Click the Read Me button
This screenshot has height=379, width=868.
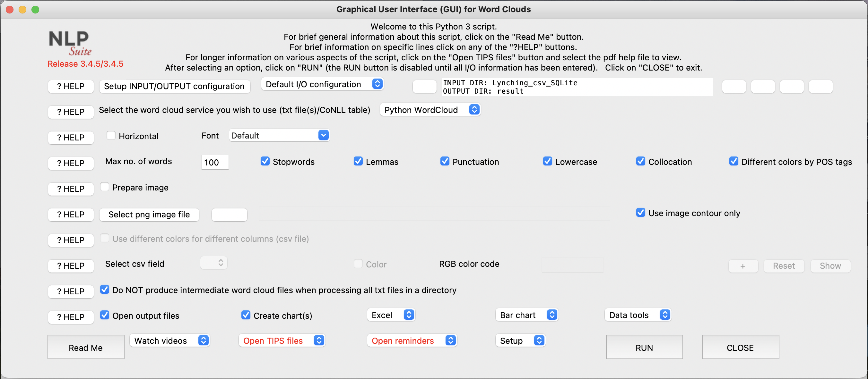pos(86,347)
